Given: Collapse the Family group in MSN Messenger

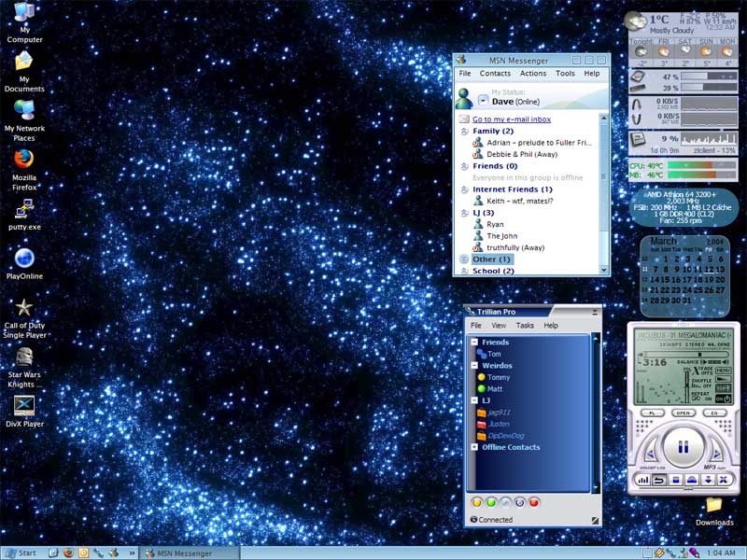Looking at the screenshot, I should pyautogui.click(x=464, y=132).
